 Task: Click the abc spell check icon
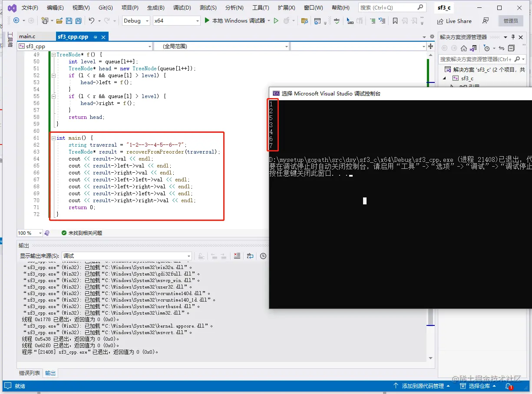click(x=336, y=21)
